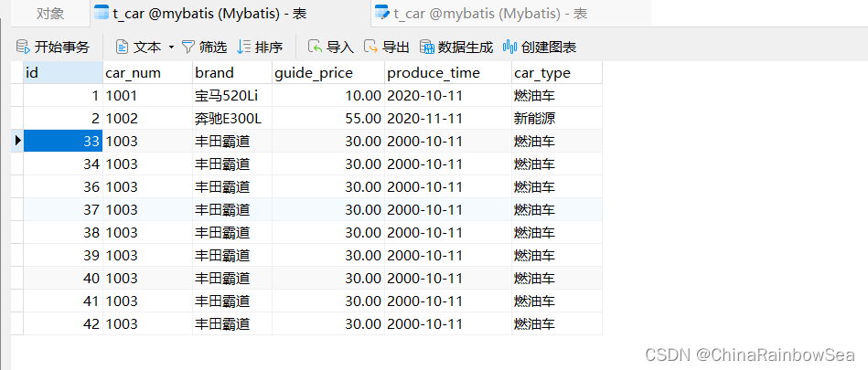Click the id cell with value 1
868x370 pixels.
(x=63, y=96)
